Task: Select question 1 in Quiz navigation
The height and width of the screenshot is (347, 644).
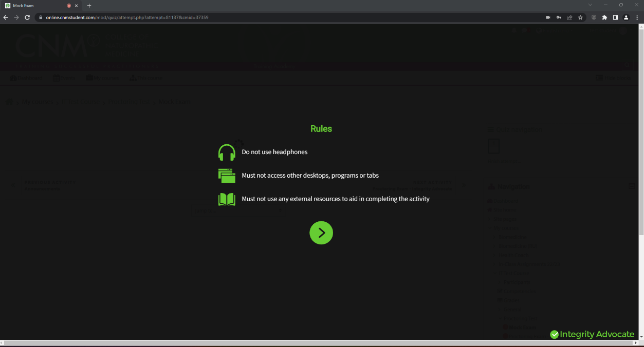Action: point(493,146)
